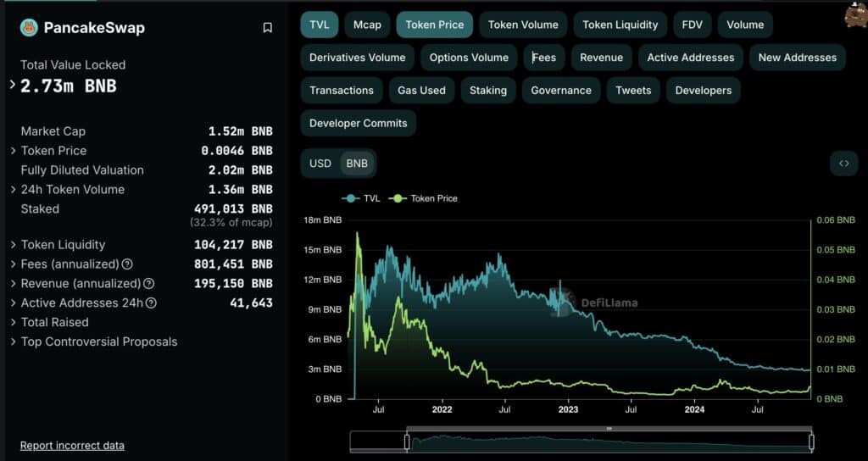Expand the Token Liquidity row
Viewport: 868px width, 461px height.
14,245
